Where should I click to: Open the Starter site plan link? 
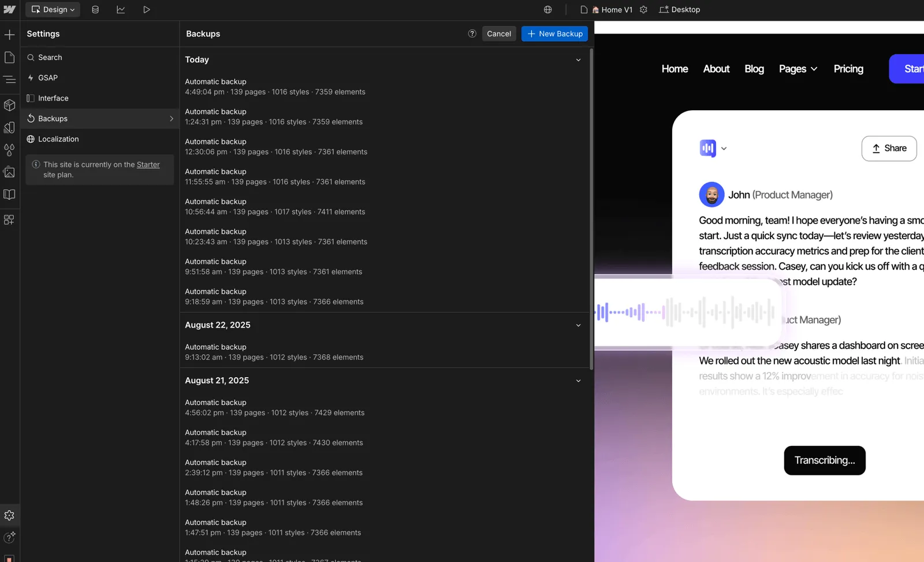pyautogui.click(x=148, y=165)
